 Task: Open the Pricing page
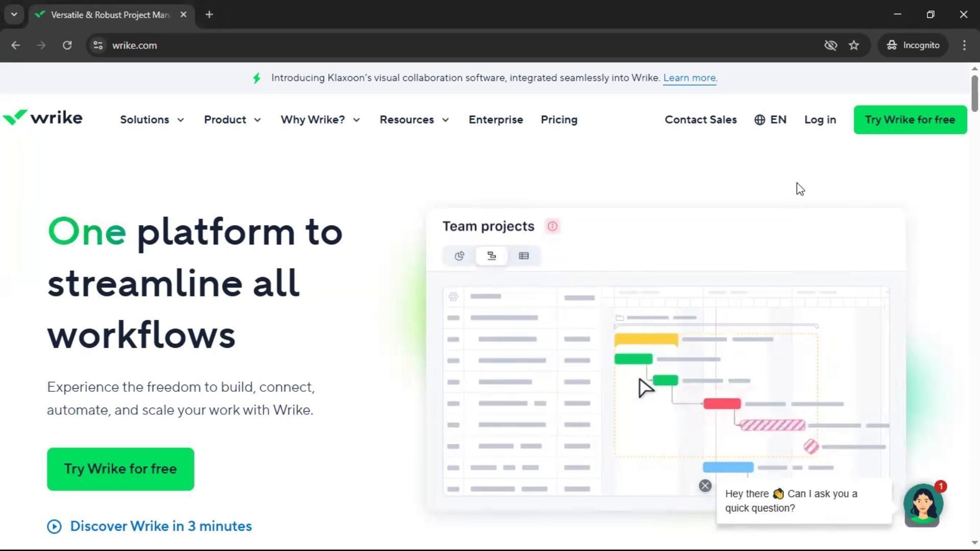click(x=559, y=120)
